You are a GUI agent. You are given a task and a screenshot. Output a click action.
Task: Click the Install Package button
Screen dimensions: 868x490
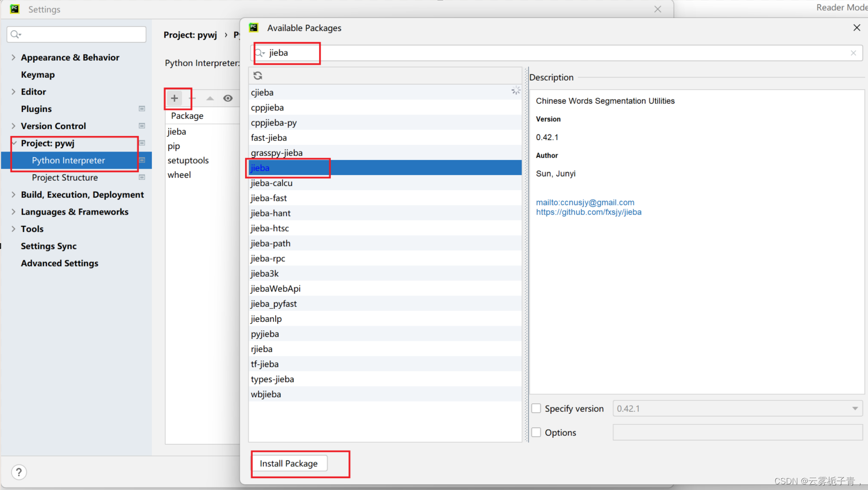tap(289, 463)
